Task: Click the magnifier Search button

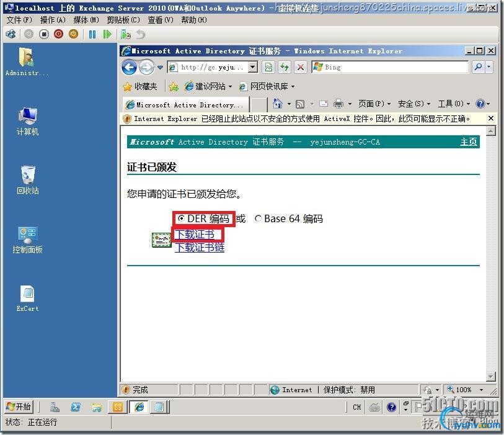Action: [x=479, y=67]
